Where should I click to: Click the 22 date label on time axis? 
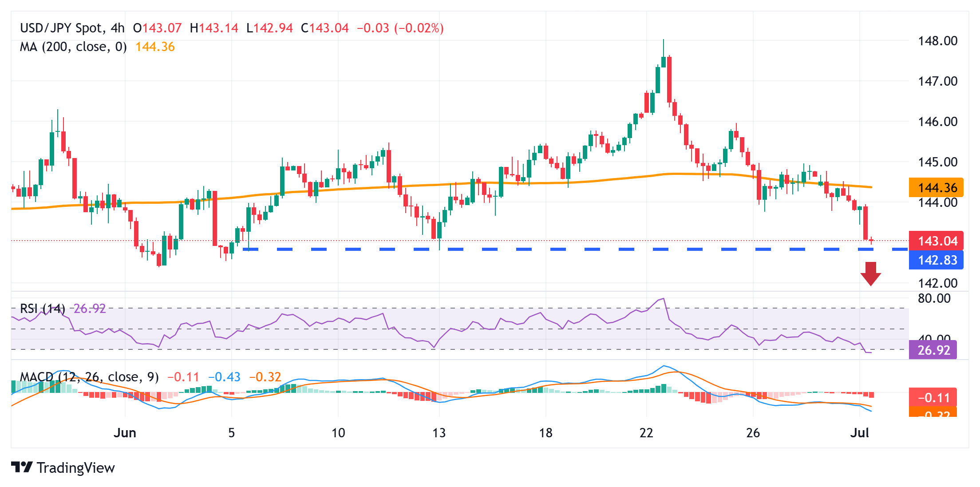646,432
